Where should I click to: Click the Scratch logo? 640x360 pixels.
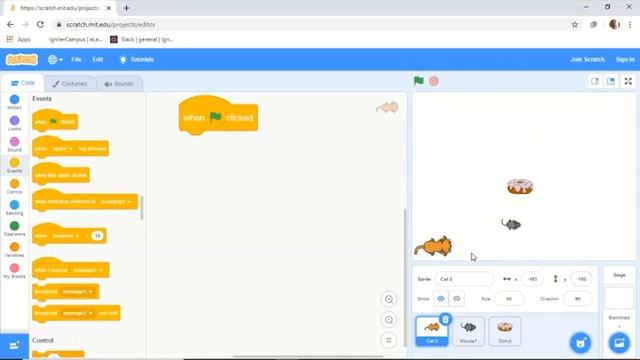click(x=22, y=60)
